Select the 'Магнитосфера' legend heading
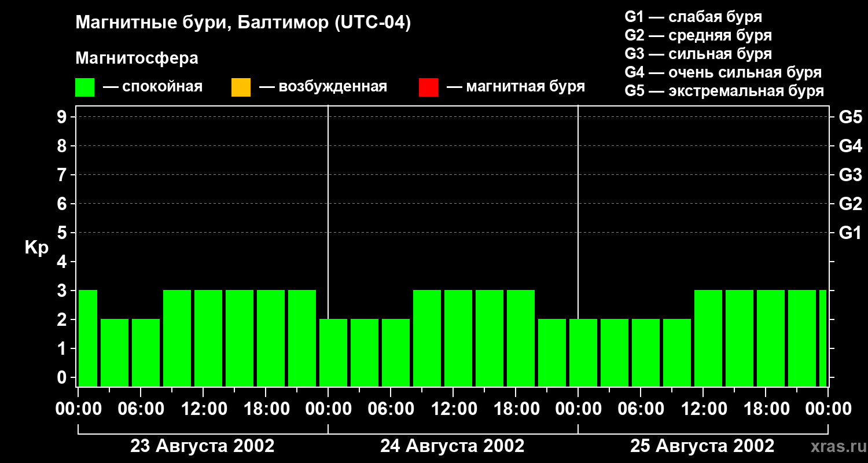This screenshot has width=868, height=463. pyautogui.click(x=137, y=58)
